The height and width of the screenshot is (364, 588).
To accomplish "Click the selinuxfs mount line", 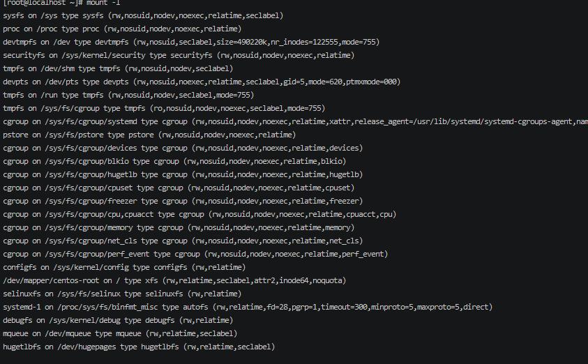I will [x=122, y=294].
